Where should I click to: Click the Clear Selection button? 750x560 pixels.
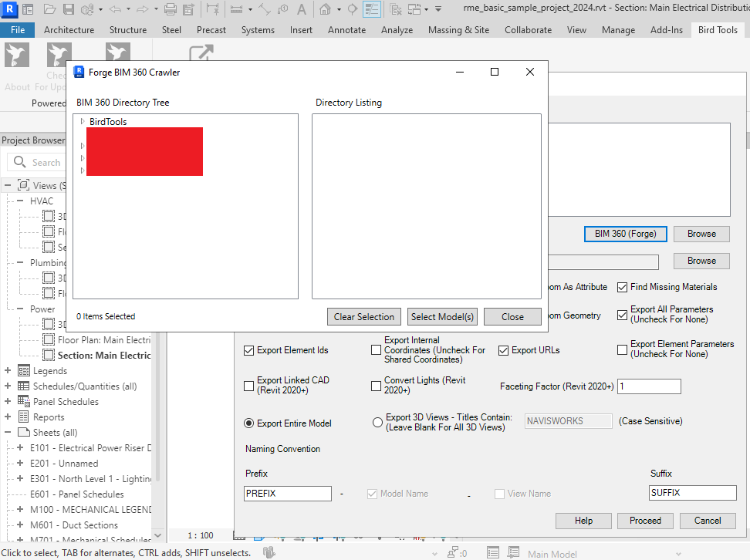point(364,316)
